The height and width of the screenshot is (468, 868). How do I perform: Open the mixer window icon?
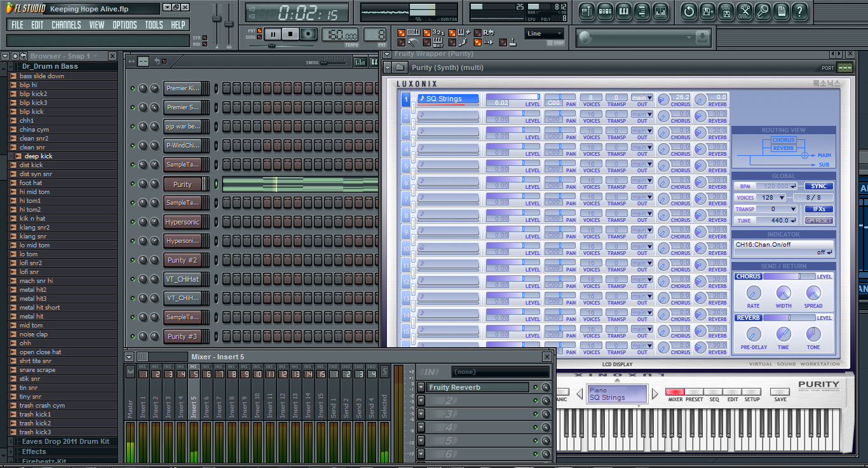[x=660, y=11]
